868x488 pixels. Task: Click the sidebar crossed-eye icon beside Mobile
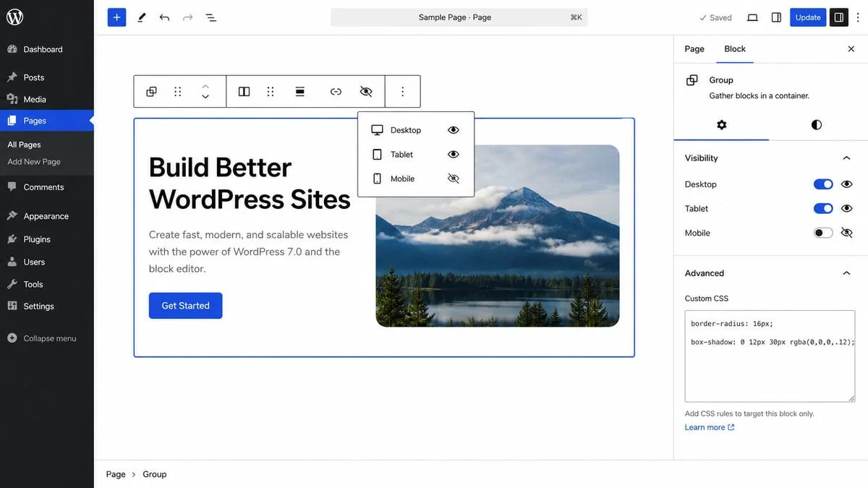847,233
